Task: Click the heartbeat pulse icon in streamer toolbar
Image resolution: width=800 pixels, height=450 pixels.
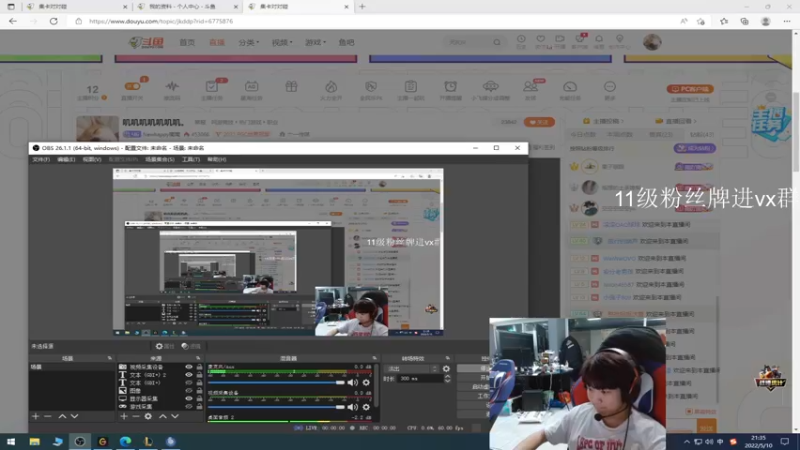Action: coord(172,86)
